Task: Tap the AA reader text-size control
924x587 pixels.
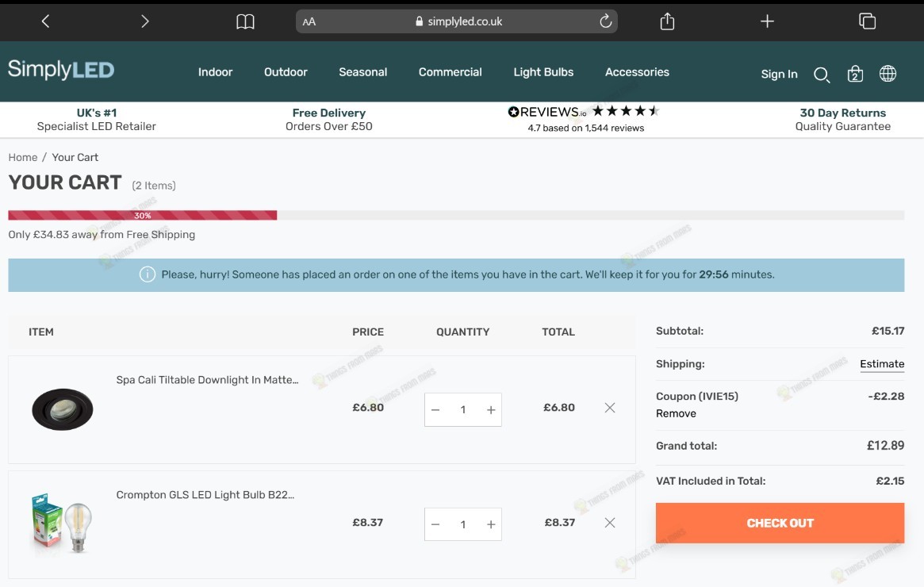Action: pos(309,21)
